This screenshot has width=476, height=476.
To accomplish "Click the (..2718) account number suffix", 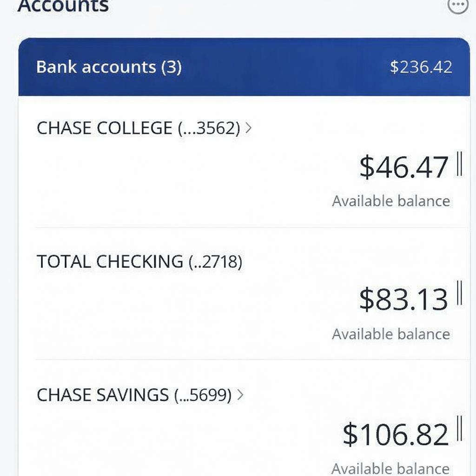I will point(215,262).
